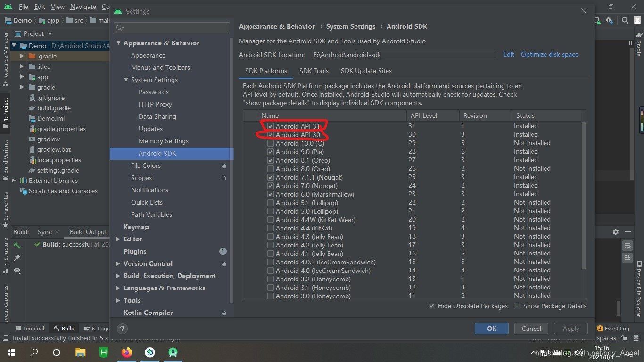Check Android 10.0 (Q) checkbox
Viewport: 644px width, 362px height.
271,143
